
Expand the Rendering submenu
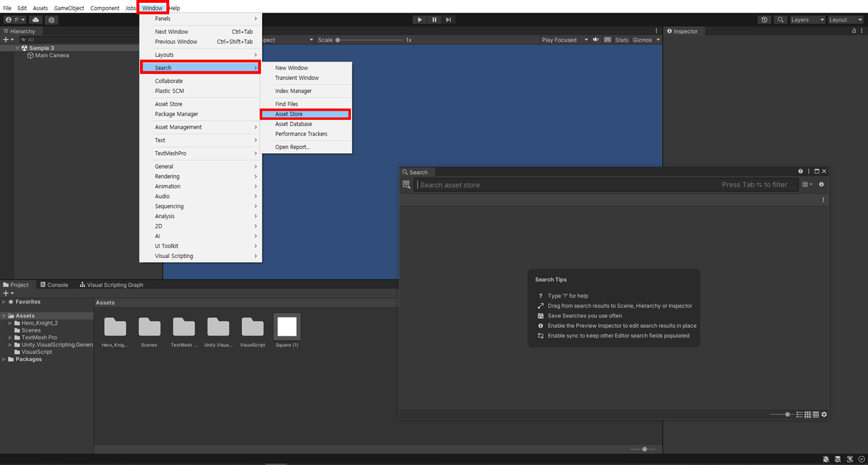[200, 176]
